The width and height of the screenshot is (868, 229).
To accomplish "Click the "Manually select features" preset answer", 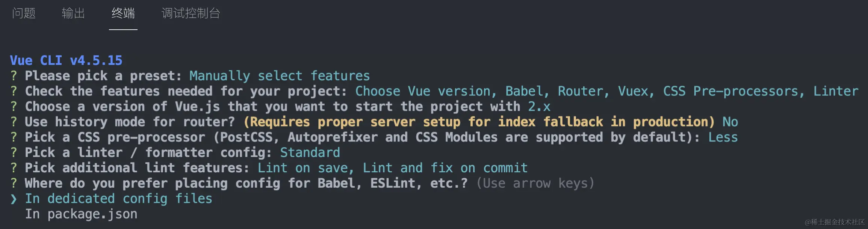I will tap(280, 76).
